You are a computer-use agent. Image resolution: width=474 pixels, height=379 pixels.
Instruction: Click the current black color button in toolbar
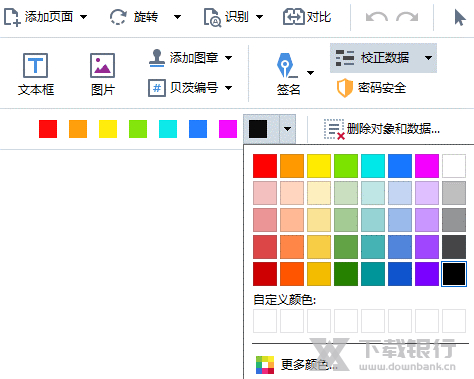[x=258, y=129]
